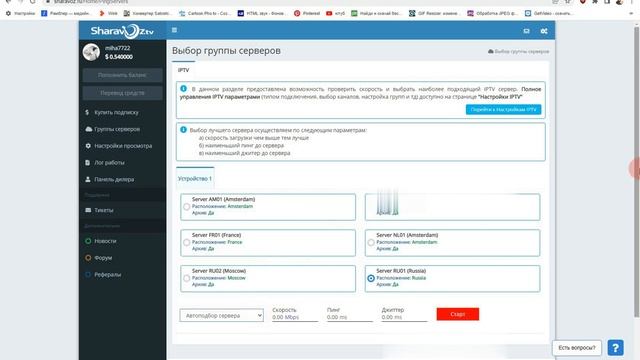Select Server FR01 (France) radio button
640x360 pixels.
tap(187, 242)
